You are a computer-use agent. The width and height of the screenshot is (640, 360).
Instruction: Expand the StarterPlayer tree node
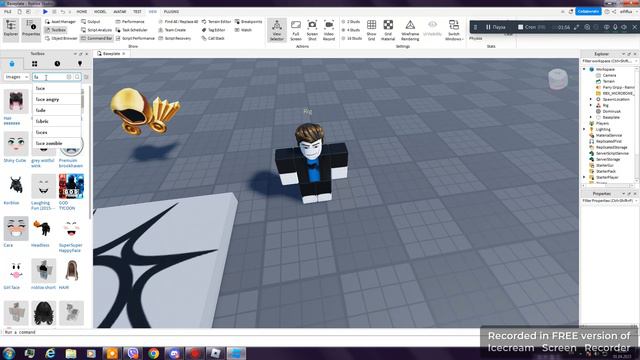(x=584, y=178)
